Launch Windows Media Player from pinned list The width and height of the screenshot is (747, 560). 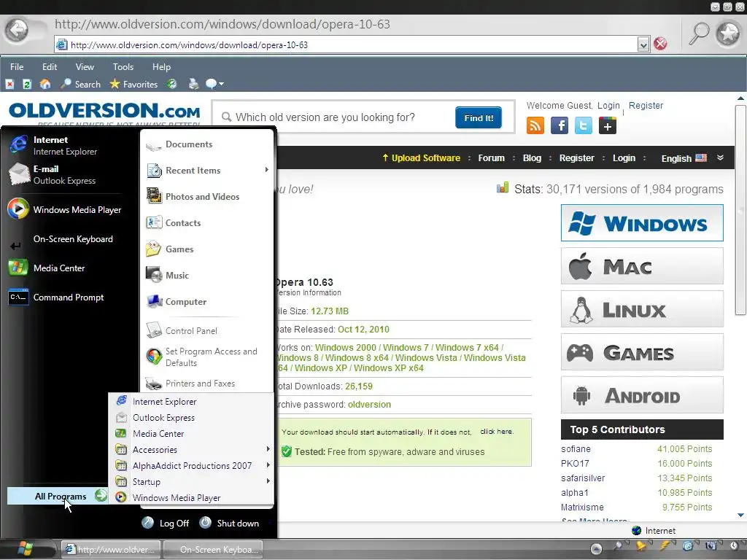pyautogui.click(x=64, y=209)
